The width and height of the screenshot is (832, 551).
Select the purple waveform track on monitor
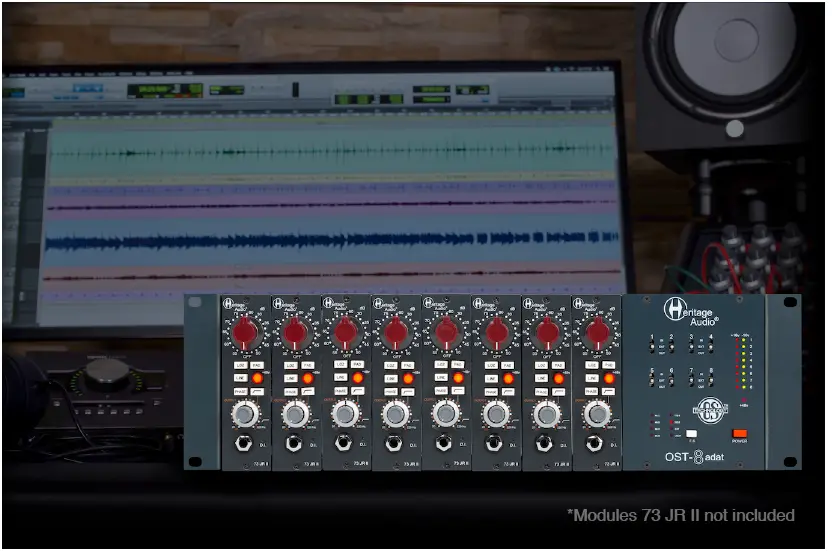click(333, 203)
